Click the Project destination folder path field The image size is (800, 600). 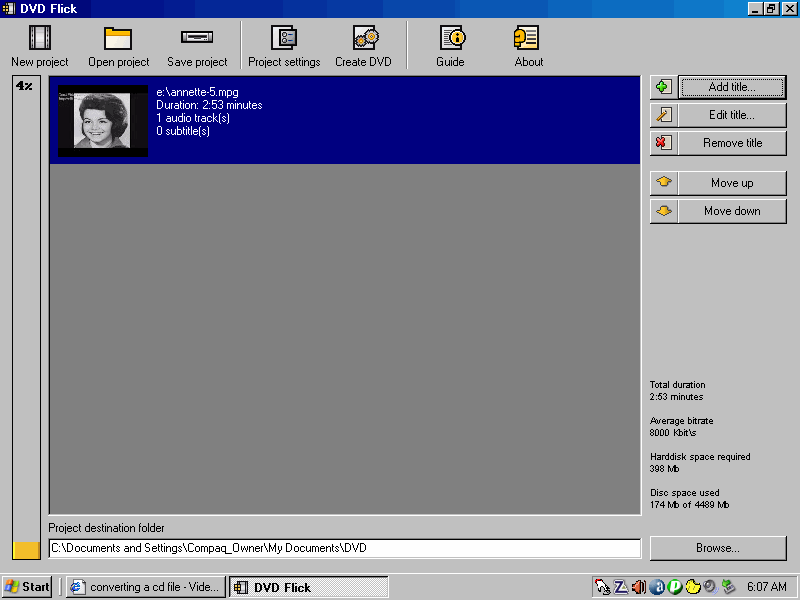[344, 548]
